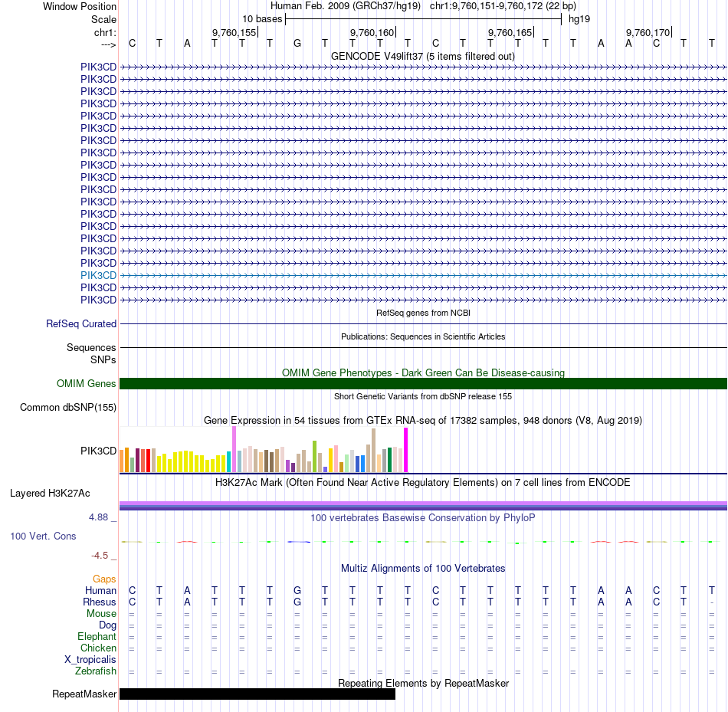Viewport: 728px width, 712px height.
Task: Click the GENCODE V49lift37 track title
Action: click(x=423, y=56)
